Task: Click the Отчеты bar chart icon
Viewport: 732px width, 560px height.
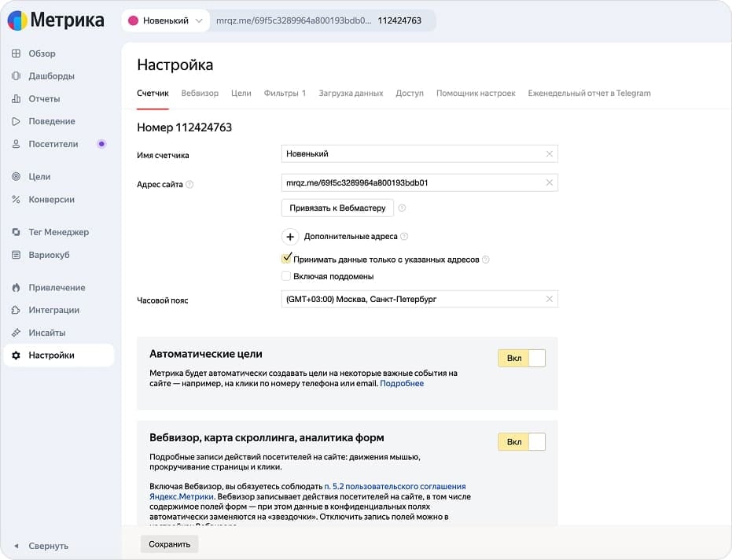Action: pyautogui.click(x=16, y=98)
